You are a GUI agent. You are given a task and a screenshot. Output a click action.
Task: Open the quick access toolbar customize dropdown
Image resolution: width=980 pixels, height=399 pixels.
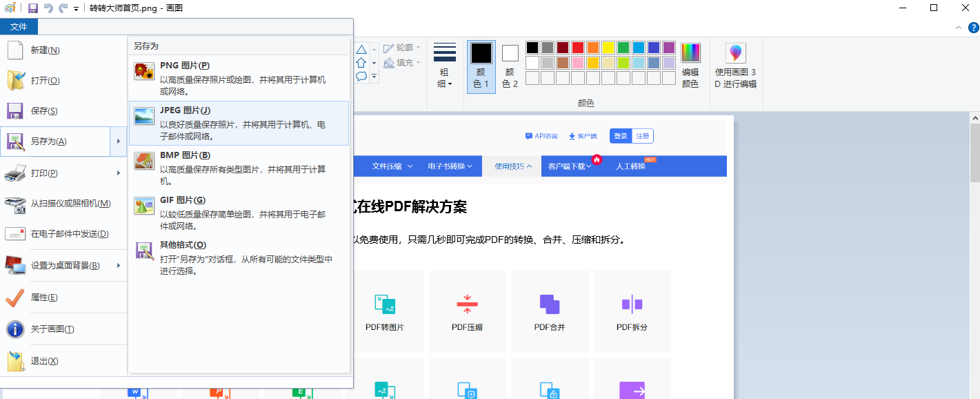pyautogui.click(x=77, y=8)
